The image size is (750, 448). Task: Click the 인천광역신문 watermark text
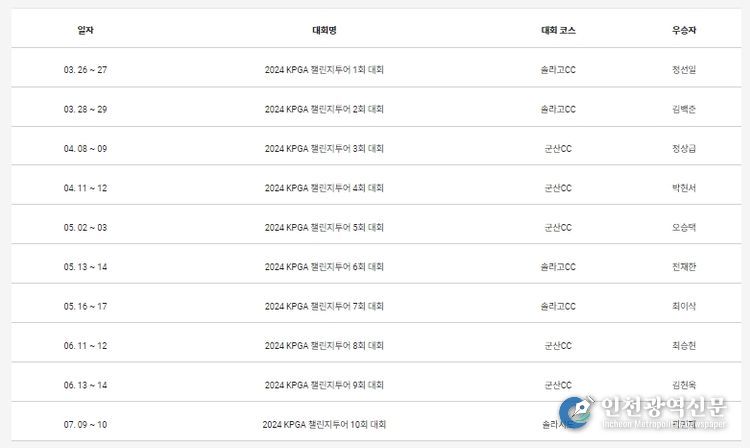(664, 407)
